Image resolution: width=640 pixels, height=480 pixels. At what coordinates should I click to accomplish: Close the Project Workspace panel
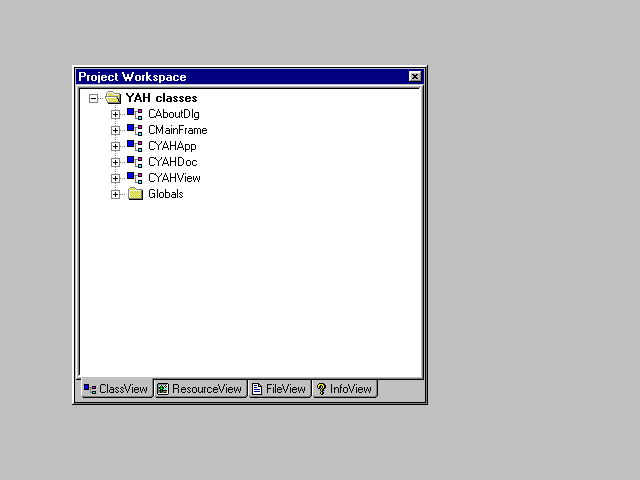pyautogui.click(x=415, y=77)
